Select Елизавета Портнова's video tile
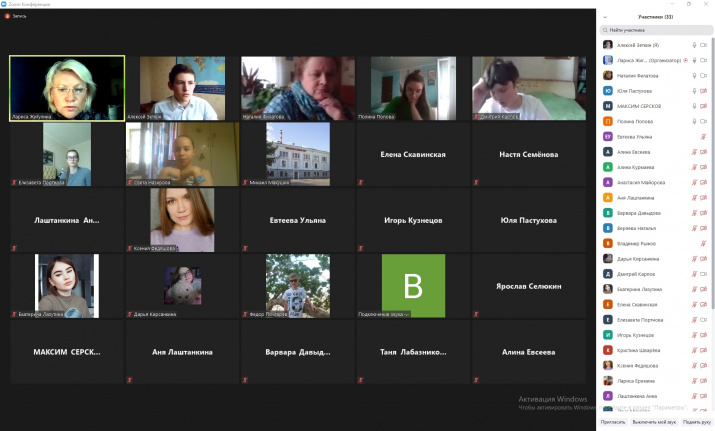This screenshot has width=715, height=431. pyautogui.click(x=67, y=154)
